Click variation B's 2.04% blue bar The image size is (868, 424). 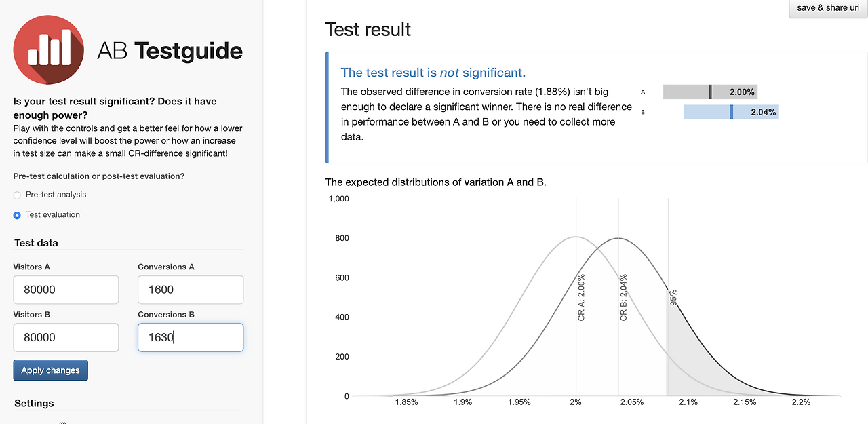(x=730, y=112)
